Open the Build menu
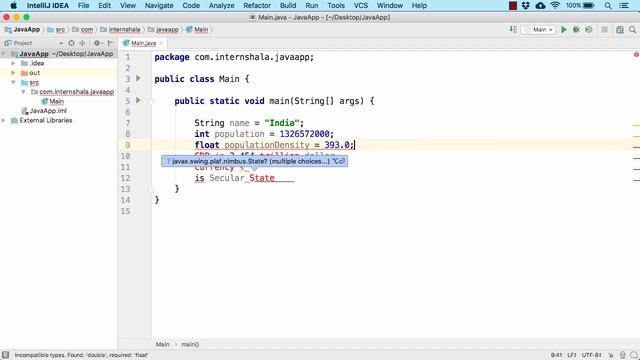Image resolution: width=640 pixels, height=360 pixels. pyautogui.click(x=288, y=6)
